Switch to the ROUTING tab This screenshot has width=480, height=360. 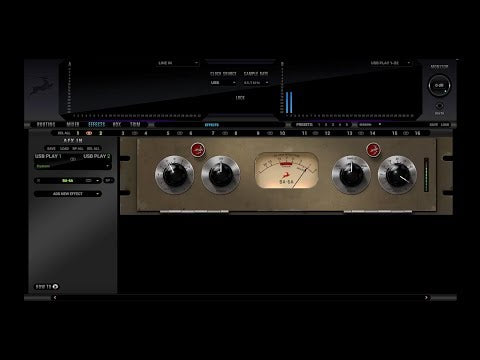tap(46, 124)
